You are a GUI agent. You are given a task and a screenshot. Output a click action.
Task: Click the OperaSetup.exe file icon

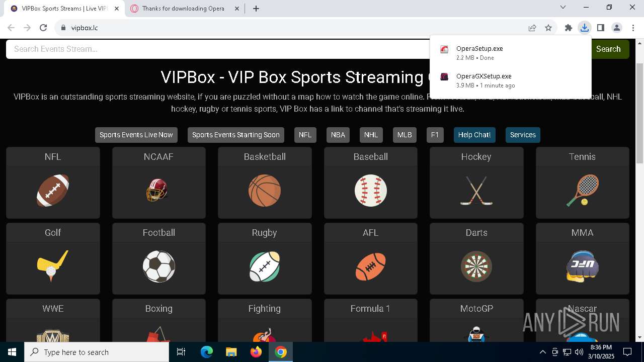pos(444,49)
